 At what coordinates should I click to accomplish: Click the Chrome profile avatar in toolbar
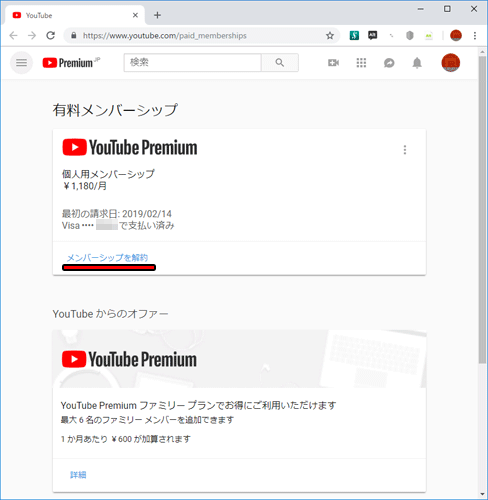click(456, 35)
